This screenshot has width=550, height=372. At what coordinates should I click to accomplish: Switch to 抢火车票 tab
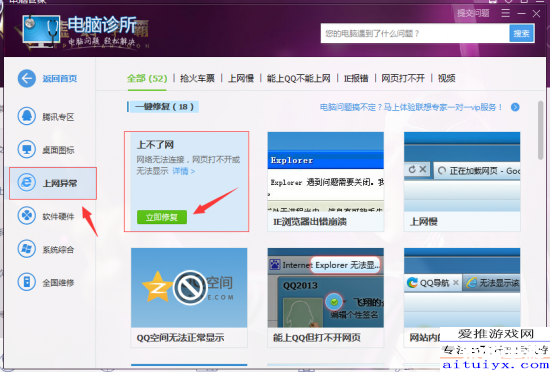click(197, 78)
